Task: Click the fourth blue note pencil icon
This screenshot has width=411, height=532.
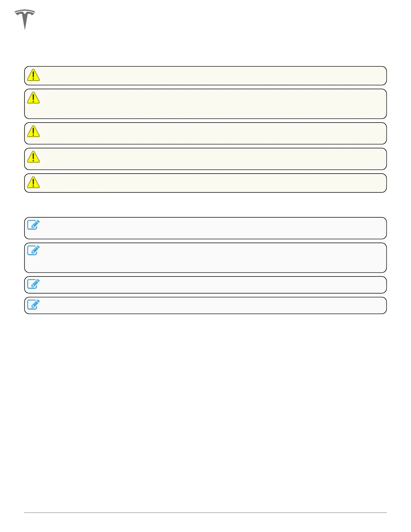Action: click(x=33, y=304)
